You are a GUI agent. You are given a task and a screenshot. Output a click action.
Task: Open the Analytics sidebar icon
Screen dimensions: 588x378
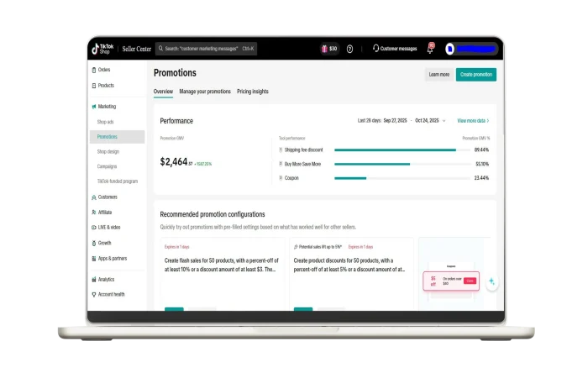tap(94, 280)
